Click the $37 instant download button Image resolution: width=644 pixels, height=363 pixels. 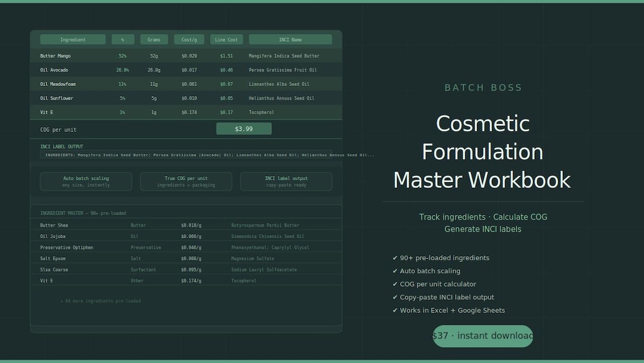pos(482,336)
